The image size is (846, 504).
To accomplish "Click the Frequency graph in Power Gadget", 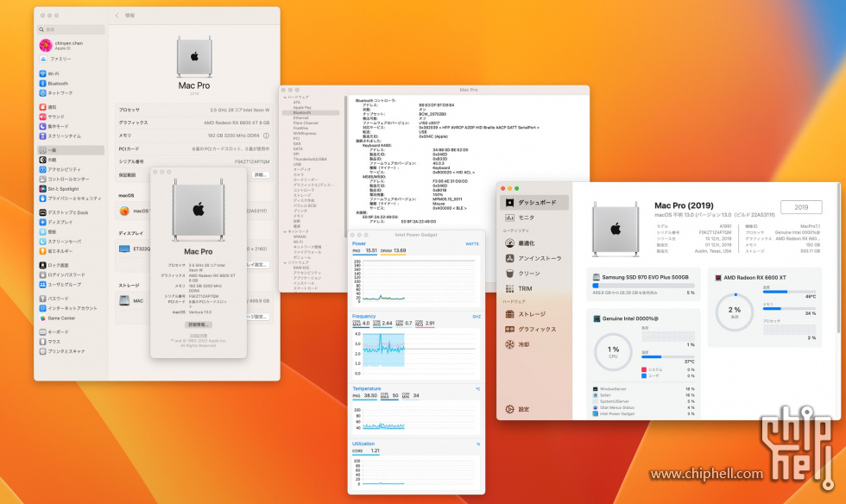I will click(416, 353).
